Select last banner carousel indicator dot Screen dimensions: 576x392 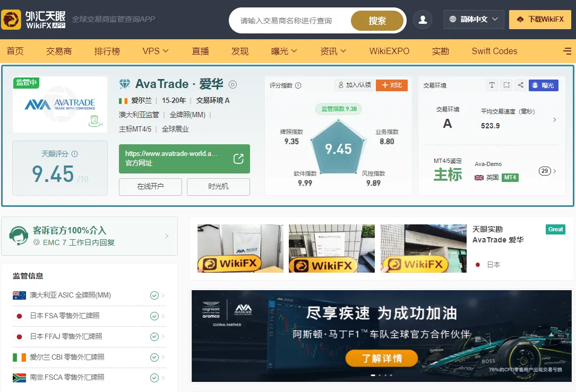pyautogui.click(x=391, y=375)
